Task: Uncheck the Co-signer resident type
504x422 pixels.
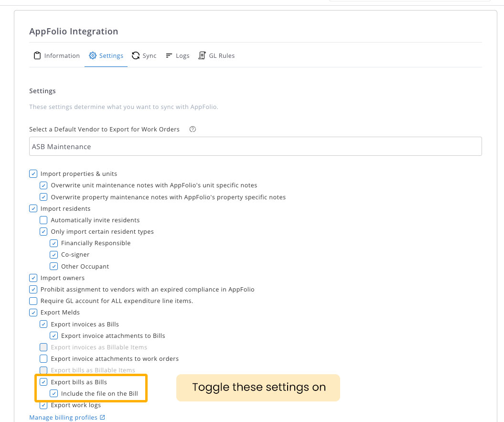Action: tap(54, 255)
